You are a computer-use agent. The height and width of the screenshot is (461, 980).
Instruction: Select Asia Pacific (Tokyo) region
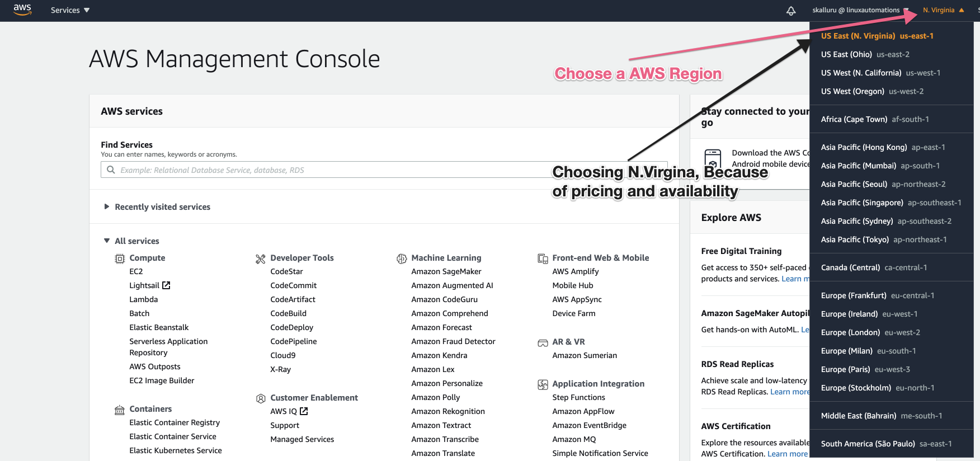coord(892,239)
